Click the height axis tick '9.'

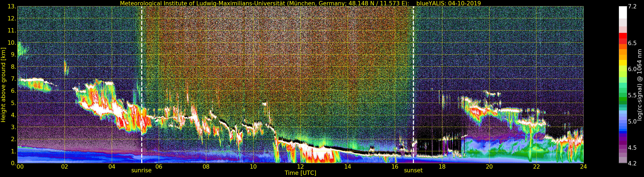coord(14,55)
